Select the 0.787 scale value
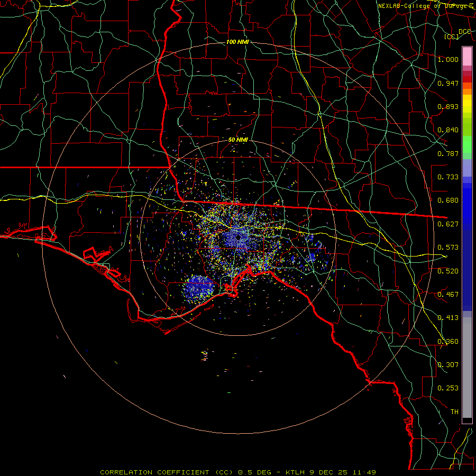The height and width of the screenshot is (476, 476). (448, 153)
